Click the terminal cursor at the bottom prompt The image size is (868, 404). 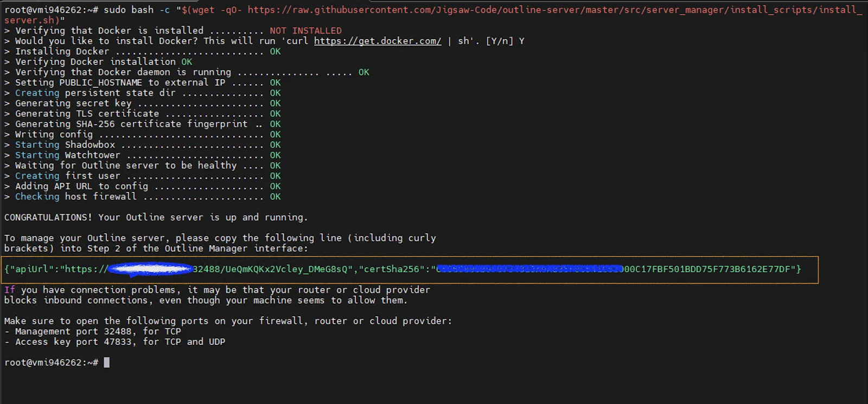point(107,362)
